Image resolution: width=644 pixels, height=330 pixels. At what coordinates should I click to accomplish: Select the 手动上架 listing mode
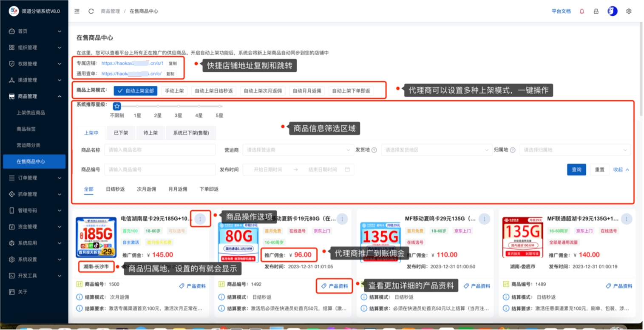pos(174,91)
